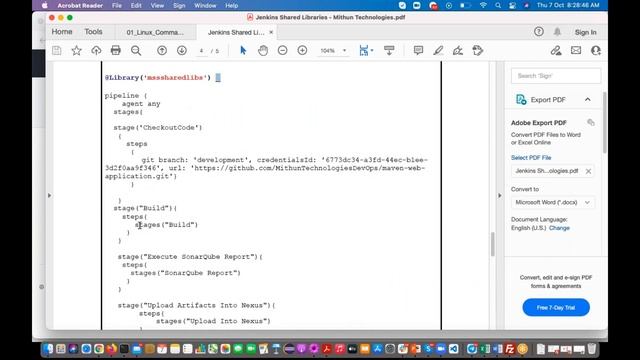The width and height of the screenshot is (640, 360).
Task: Click the "Execute SonarQube Report" stage line
Action: coord(190,257)
